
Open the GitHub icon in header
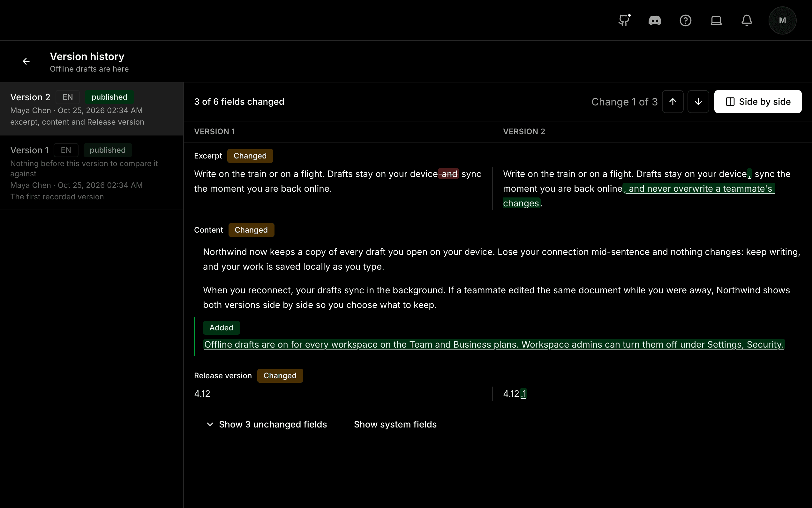point(624,20)
